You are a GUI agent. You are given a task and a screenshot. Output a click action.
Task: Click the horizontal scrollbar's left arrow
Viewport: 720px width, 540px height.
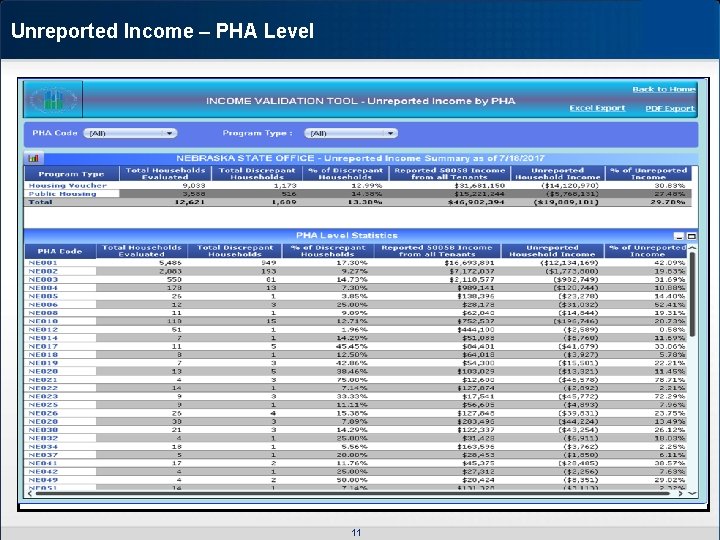pos(30,494)
